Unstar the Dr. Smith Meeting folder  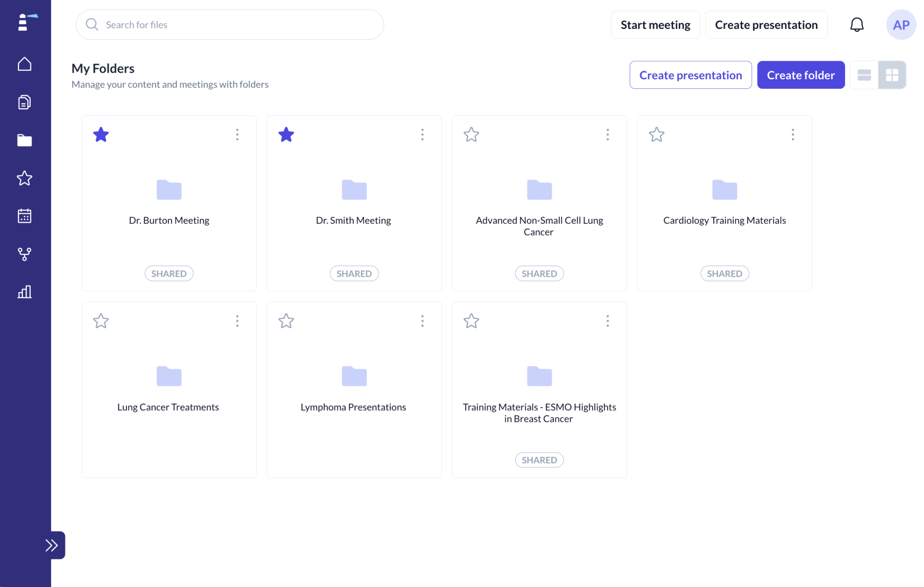point(286,134)
